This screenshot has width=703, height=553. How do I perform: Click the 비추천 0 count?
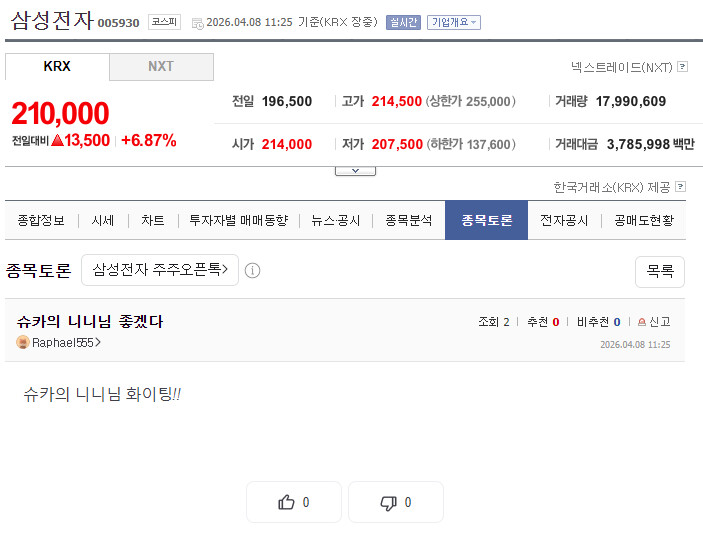[x=599, y=322]
